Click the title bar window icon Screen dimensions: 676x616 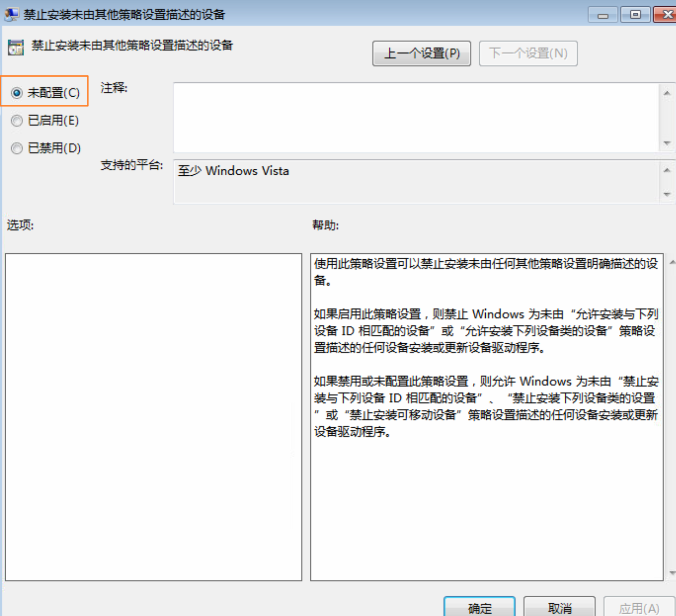pos(11,14)
